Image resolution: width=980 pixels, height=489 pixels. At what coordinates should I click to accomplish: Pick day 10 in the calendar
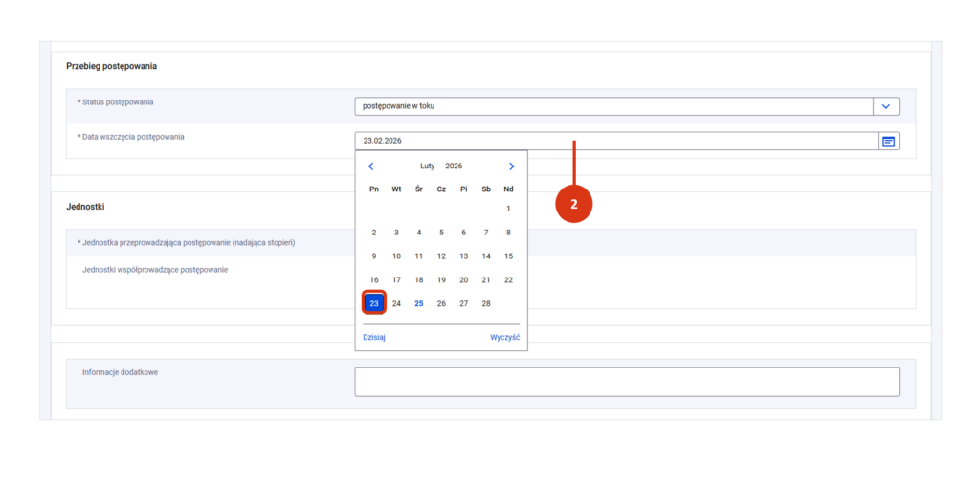pyautogui.click(x=396, y=256)
